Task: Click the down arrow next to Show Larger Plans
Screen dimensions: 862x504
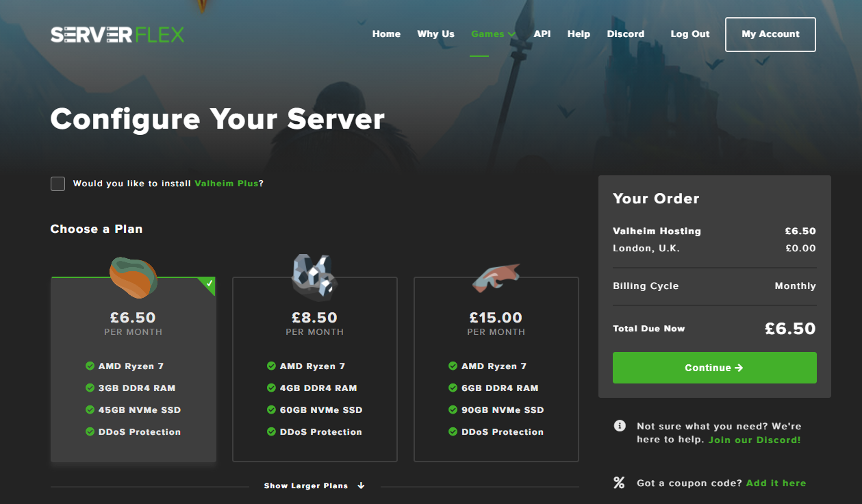Action: point(361,486)
